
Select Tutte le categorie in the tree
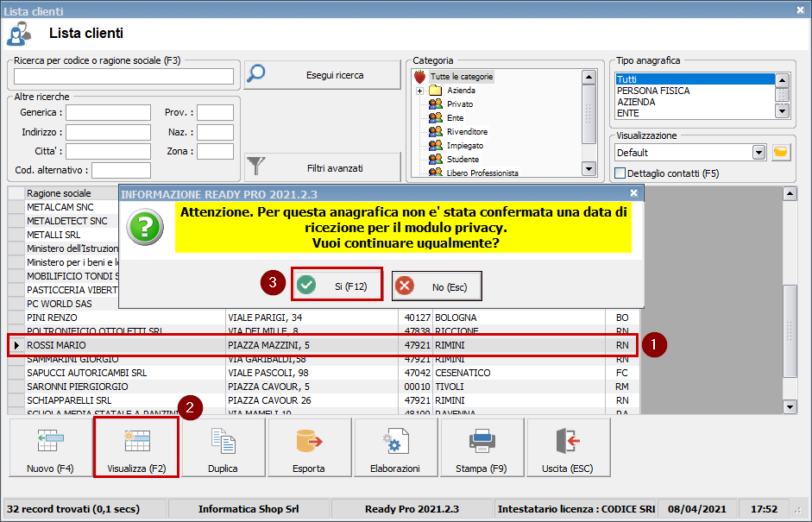[x=462, y=77]
